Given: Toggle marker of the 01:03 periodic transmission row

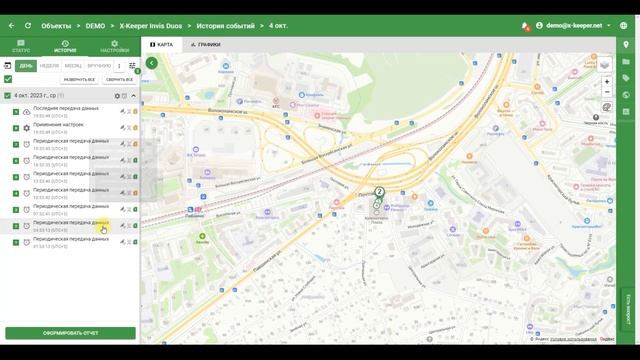Looking at the screenshot, I should tap(16, 242).
